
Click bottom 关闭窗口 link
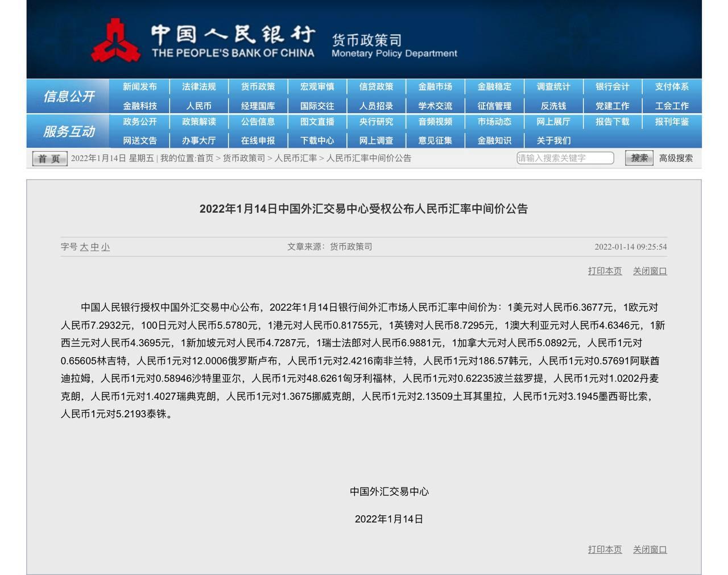[x=650, y=549]
